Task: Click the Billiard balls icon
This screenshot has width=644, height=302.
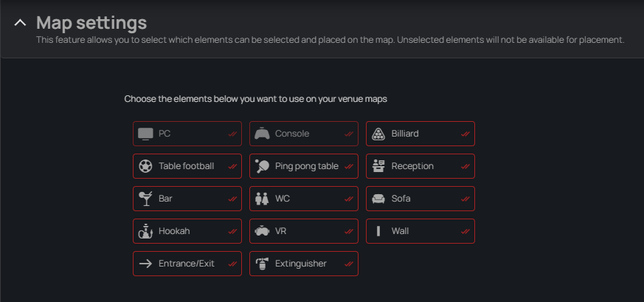Action: coord(378,134)
